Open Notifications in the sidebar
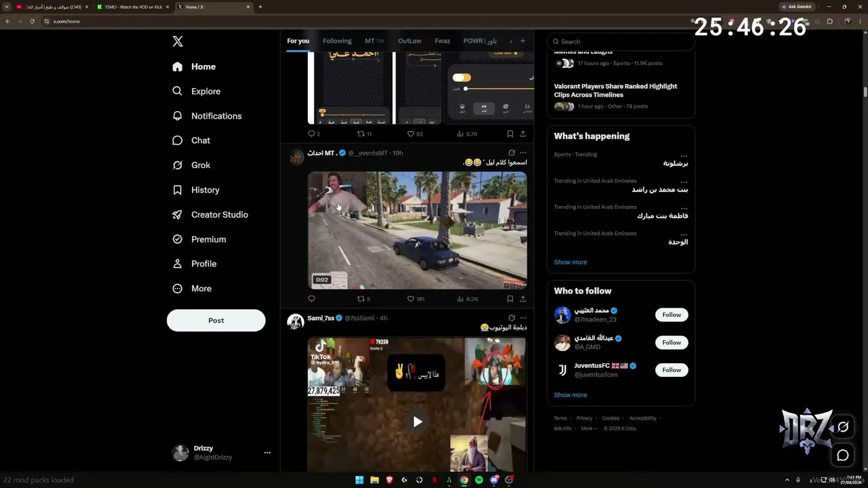Viewport: 868px width, 488px height. (x=208, y=116)
